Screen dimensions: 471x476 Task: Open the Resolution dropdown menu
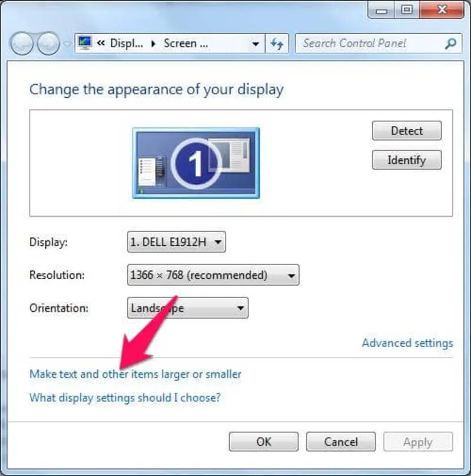pos(213,275)
